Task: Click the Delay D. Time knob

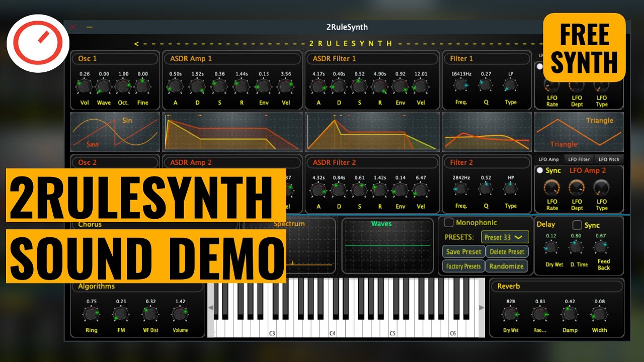Action: tap(576, 248)
